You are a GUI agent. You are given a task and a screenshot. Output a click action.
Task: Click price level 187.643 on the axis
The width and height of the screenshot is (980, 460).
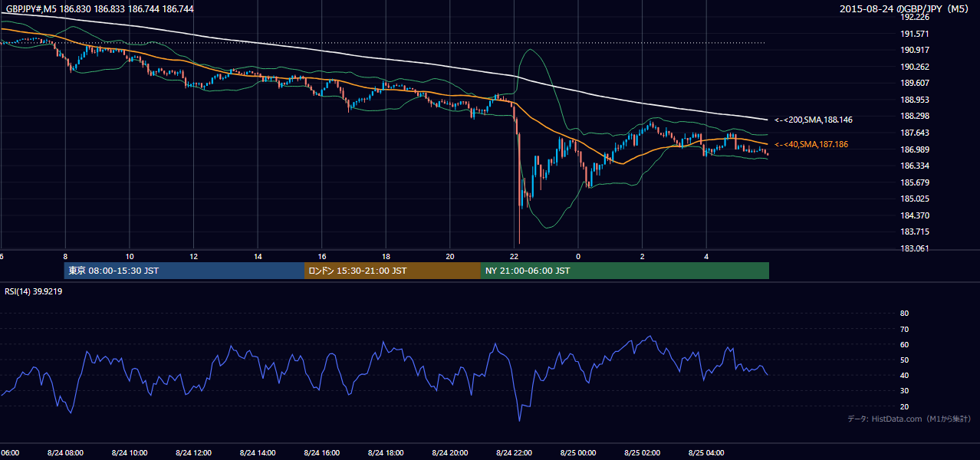click(x=914, y=133)
